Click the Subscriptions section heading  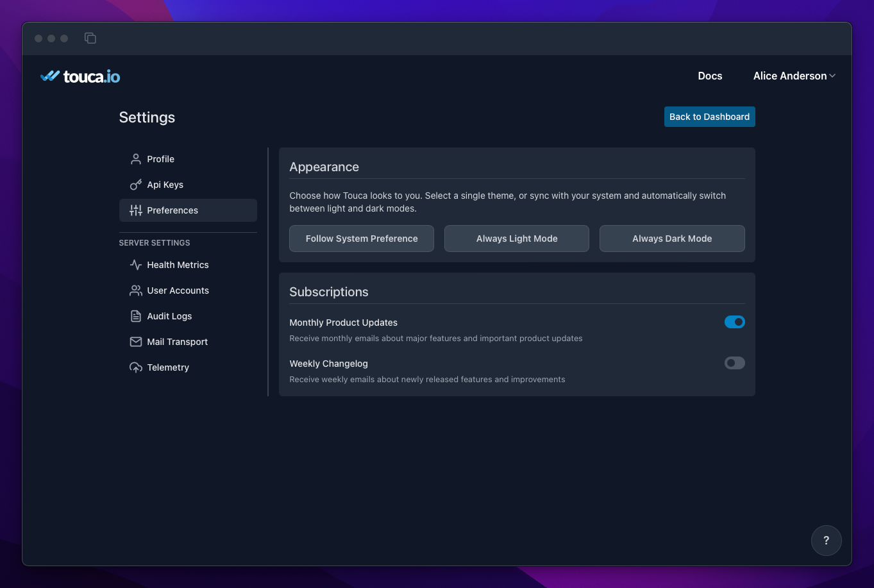coord(329,292)
